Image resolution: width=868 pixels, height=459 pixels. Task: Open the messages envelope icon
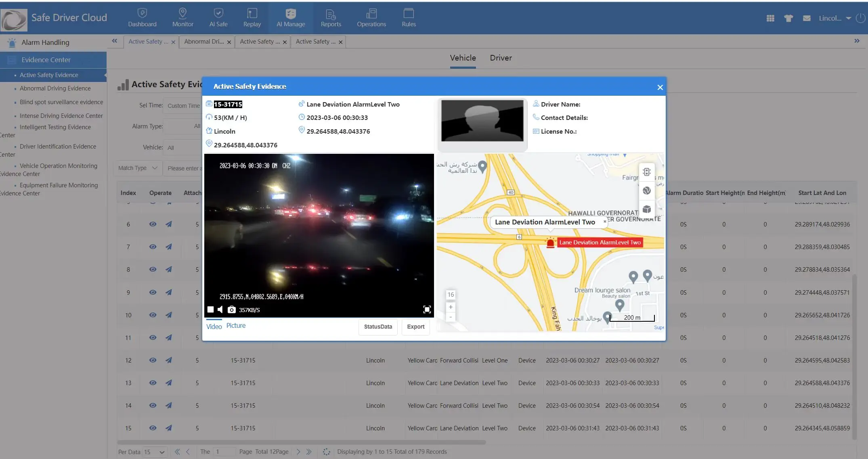(x=807, y=18)
